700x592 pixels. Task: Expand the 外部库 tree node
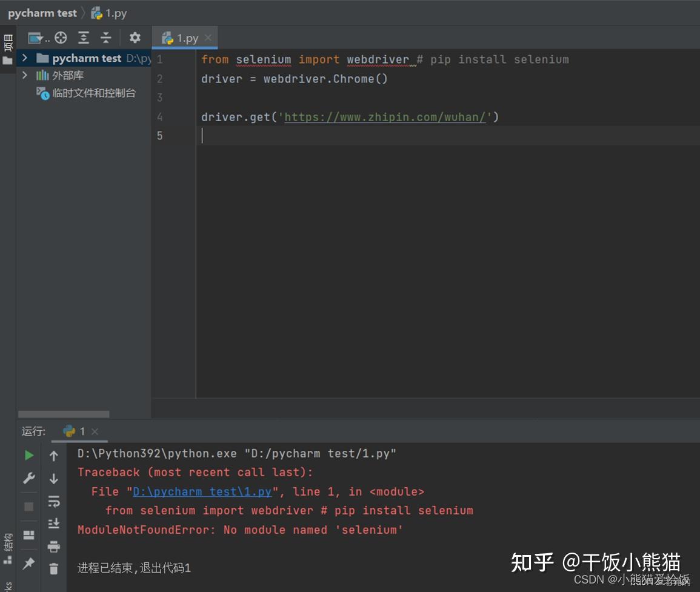tap(25, 75)
